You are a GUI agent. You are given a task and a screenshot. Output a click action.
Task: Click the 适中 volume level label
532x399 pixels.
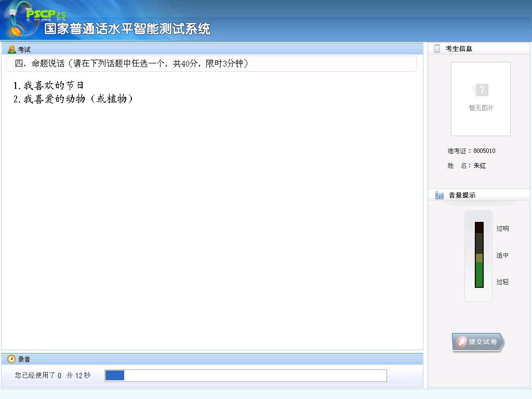click(x=502, y=256)
